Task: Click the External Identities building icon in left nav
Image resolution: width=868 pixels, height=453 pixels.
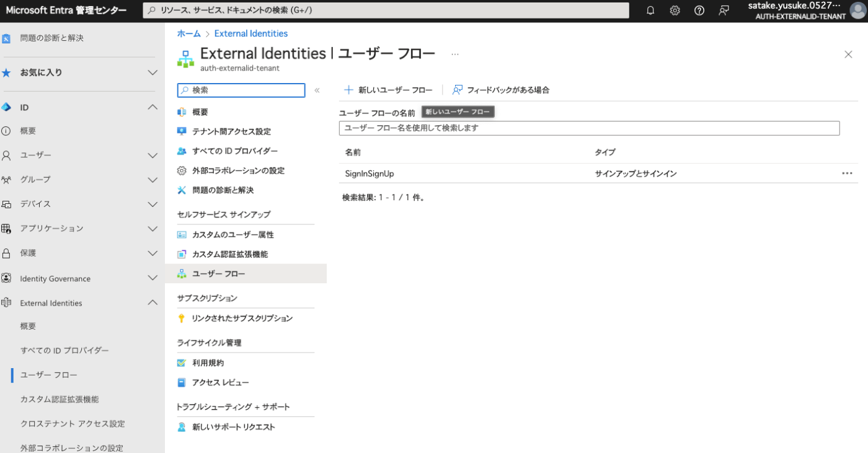Action: point(6,303)
